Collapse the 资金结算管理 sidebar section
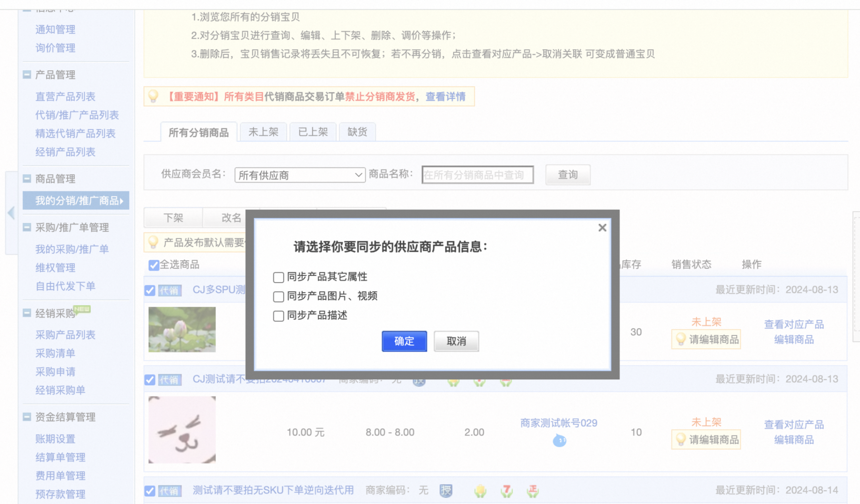The height and width of the screenshot is (504, 860). click(x=27, y=417)
